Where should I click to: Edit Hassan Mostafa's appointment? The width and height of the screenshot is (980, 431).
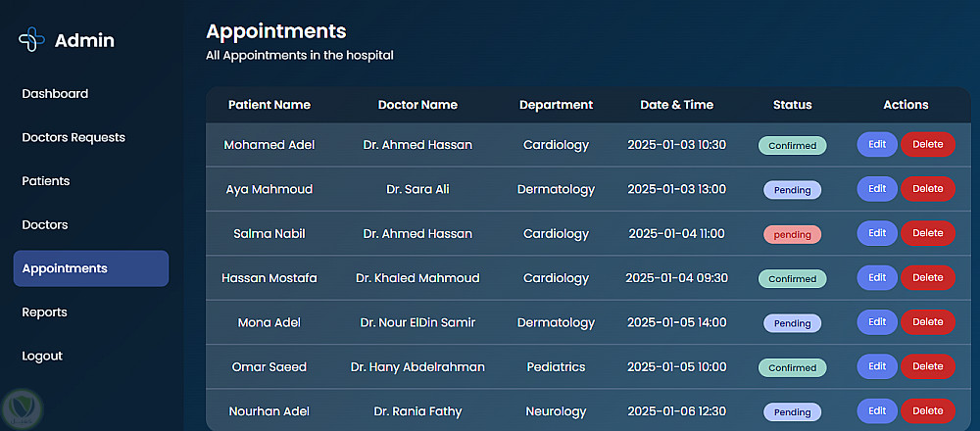(877, 278)
